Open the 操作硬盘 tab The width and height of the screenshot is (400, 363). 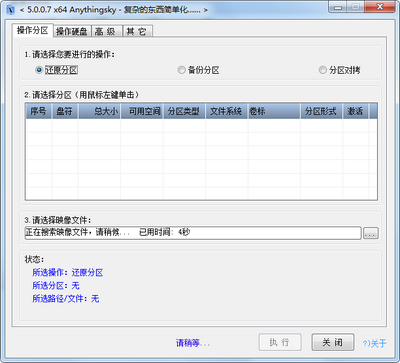72,31
